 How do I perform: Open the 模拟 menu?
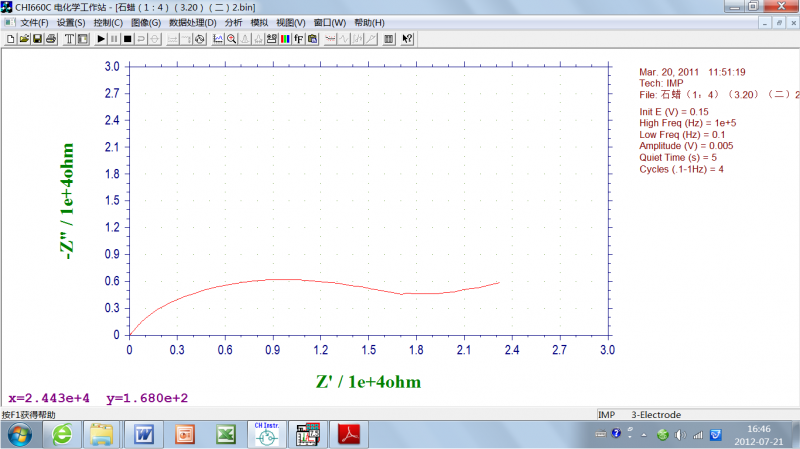tap(259, 22)
